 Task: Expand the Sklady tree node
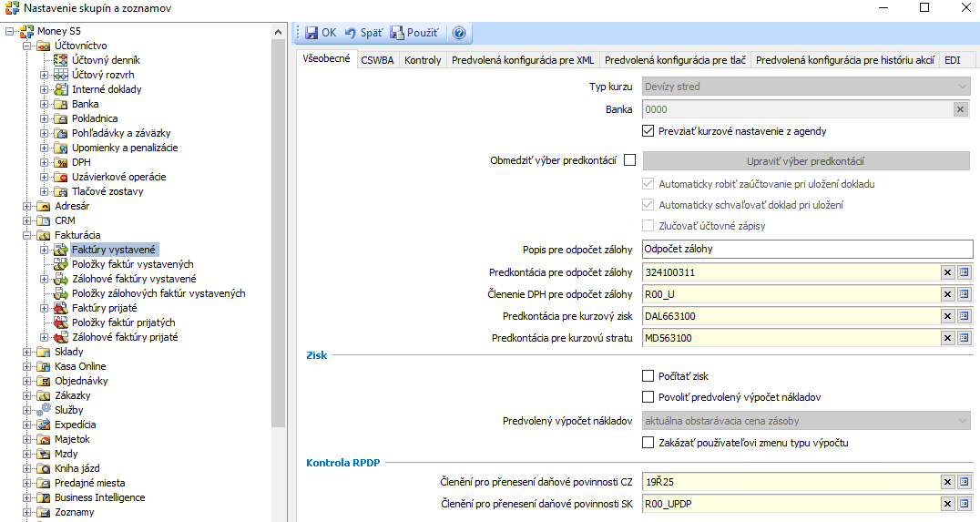[27, 352]
